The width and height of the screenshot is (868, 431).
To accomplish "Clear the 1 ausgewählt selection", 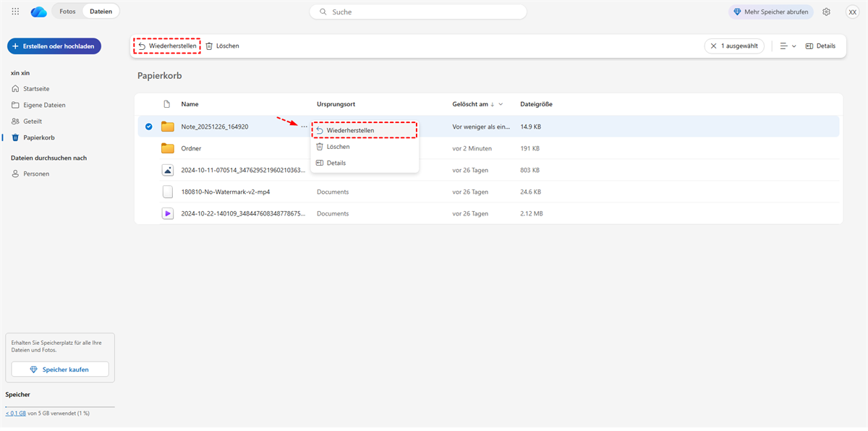I will coord(733,46).
